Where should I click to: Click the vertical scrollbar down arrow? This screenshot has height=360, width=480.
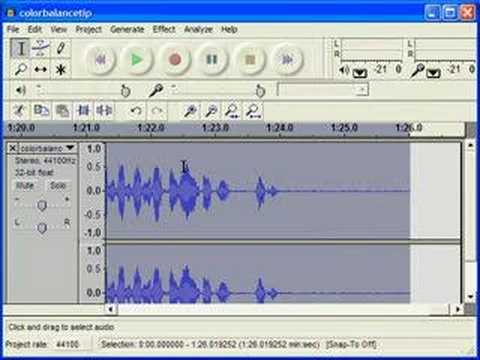coord(470,296)
